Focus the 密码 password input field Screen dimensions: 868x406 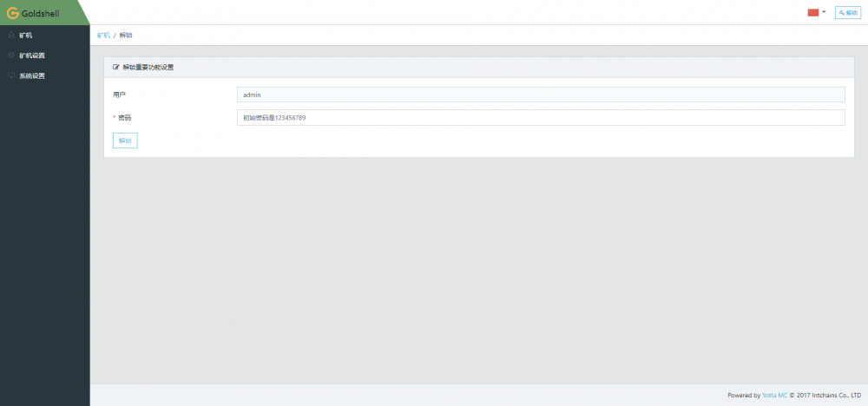point(541,117)
